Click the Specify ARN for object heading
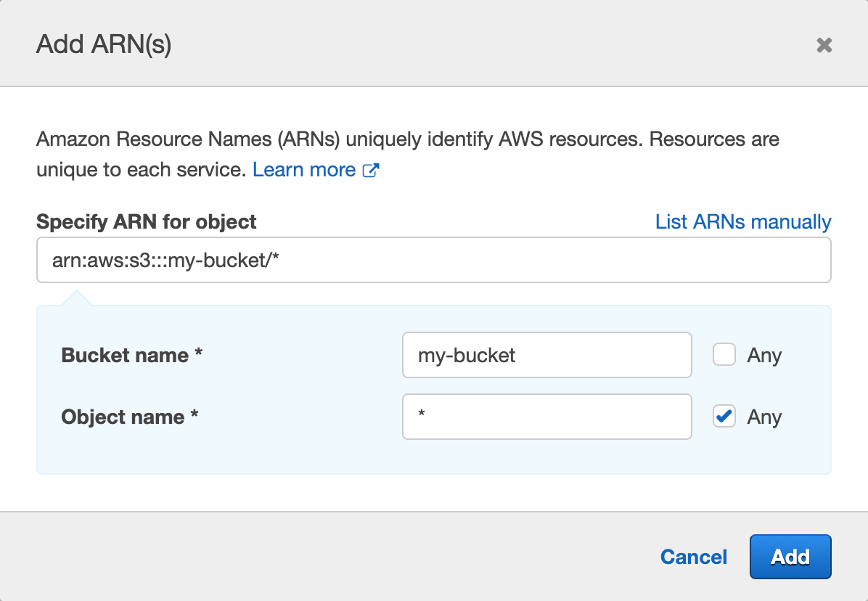 point(146,221)
